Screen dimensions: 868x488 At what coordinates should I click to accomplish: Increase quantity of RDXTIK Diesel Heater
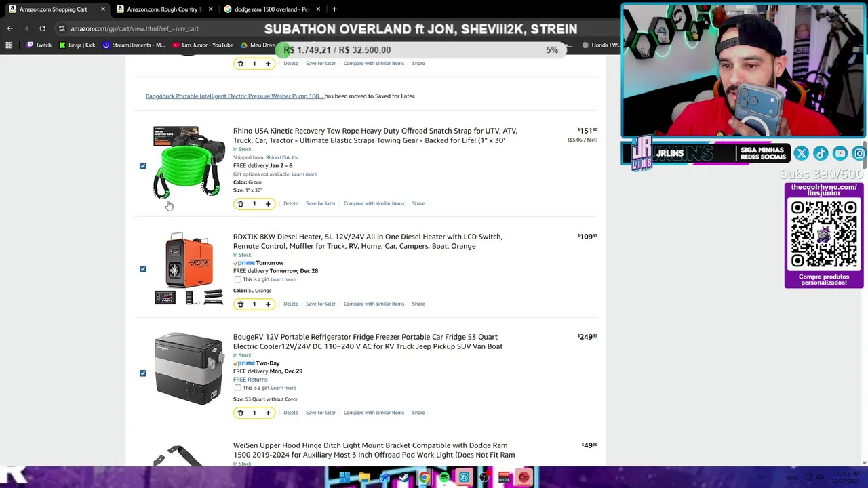click(268, 304)
